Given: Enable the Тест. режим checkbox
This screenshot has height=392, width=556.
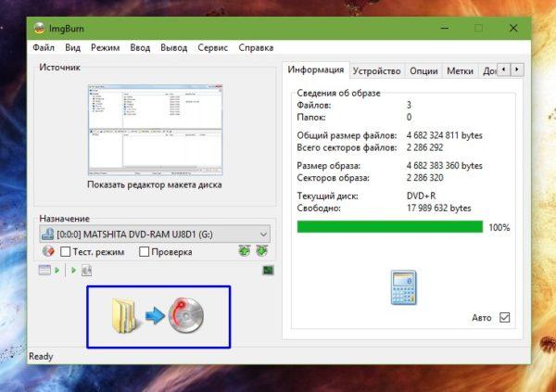Looking at the screenshot, I should 65,252.
